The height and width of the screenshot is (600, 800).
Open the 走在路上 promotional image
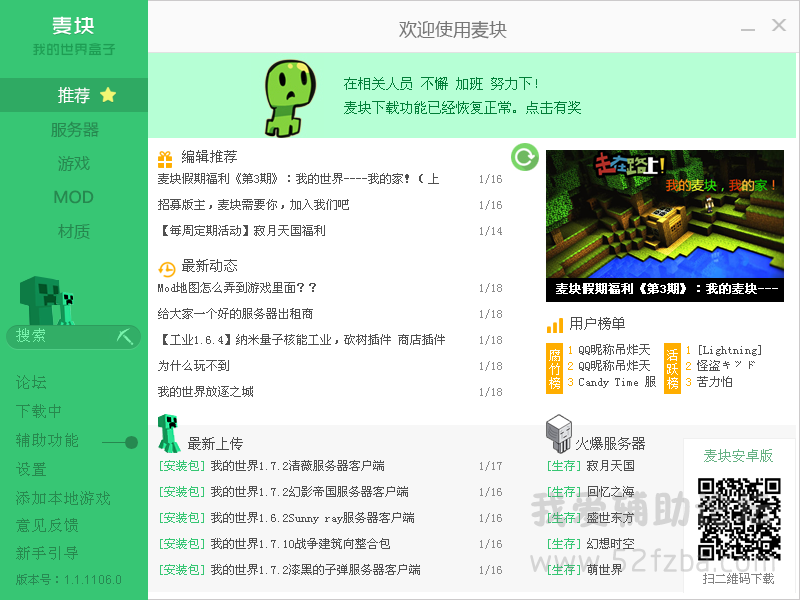[665, 226]
